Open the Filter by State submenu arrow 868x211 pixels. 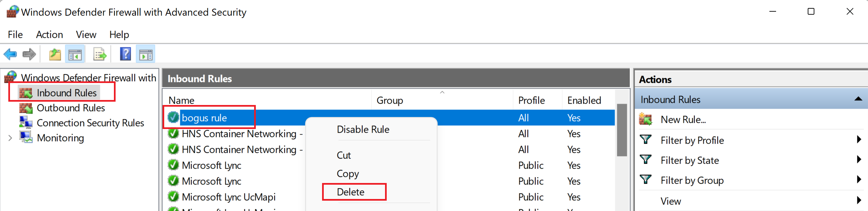(859, 160)
